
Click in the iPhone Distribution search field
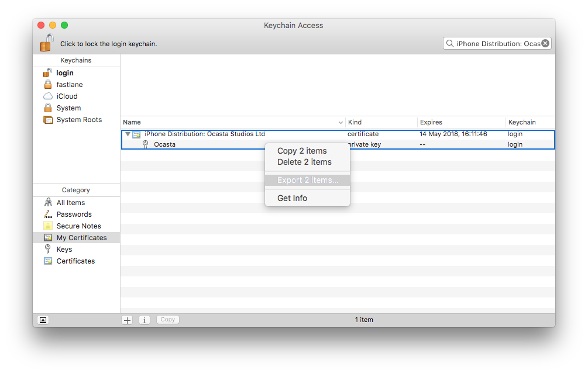498,44
